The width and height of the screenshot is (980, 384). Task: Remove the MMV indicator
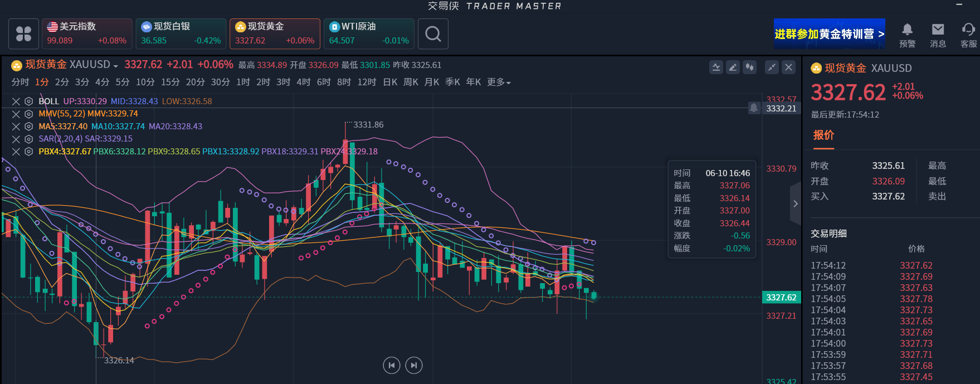16,114
